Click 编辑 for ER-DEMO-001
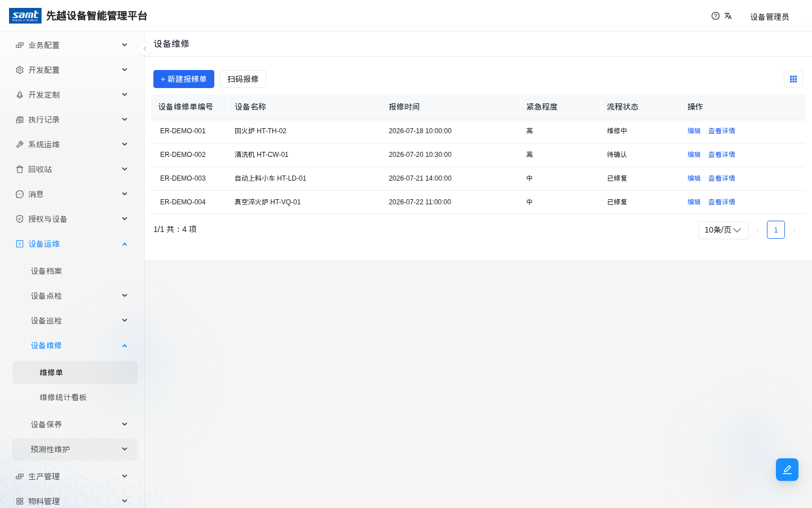The image size is (812, 508). click(694, 131)
